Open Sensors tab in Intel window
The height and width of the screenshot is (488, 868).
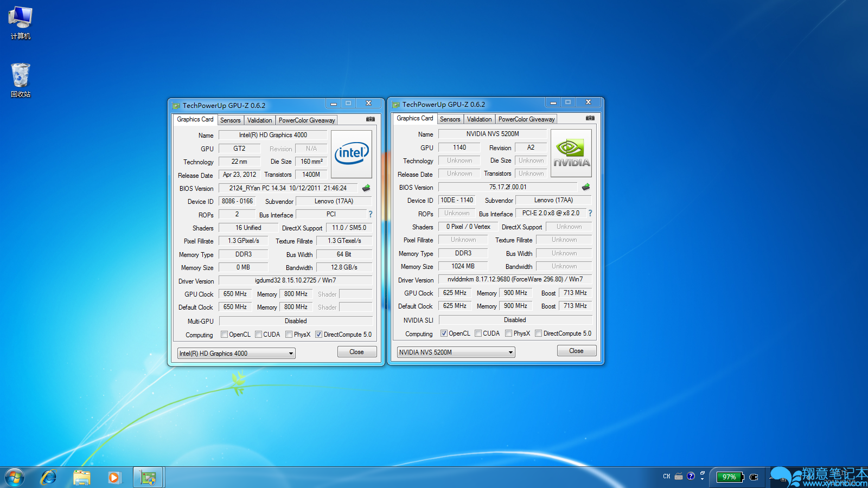click(x=231, y=120)
